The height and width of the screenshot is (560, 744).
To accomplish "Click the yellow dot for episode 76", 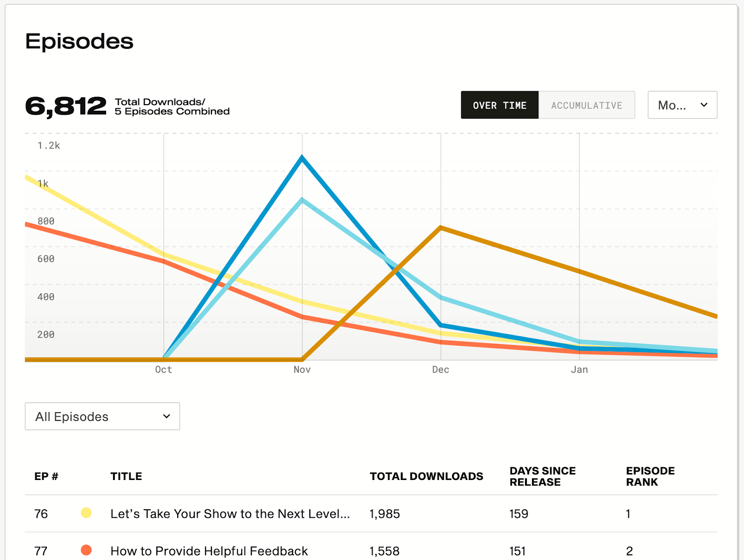I will 87,513.
